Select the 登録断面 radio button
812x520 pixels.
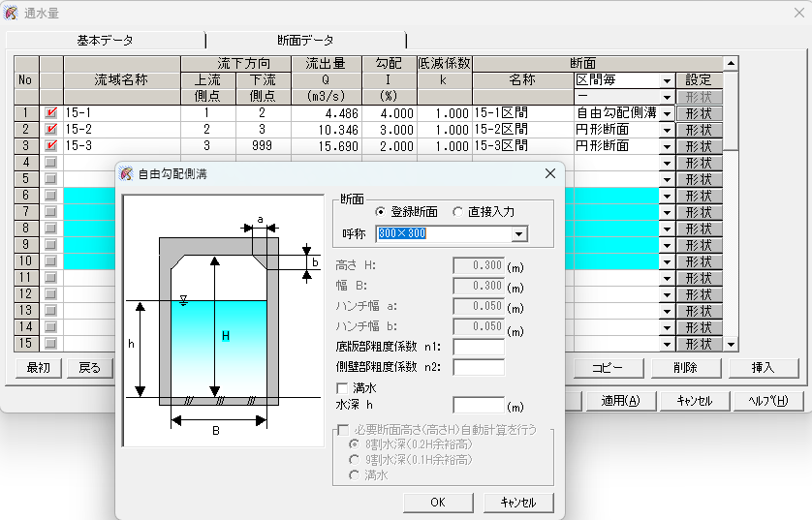coord(381,211)
